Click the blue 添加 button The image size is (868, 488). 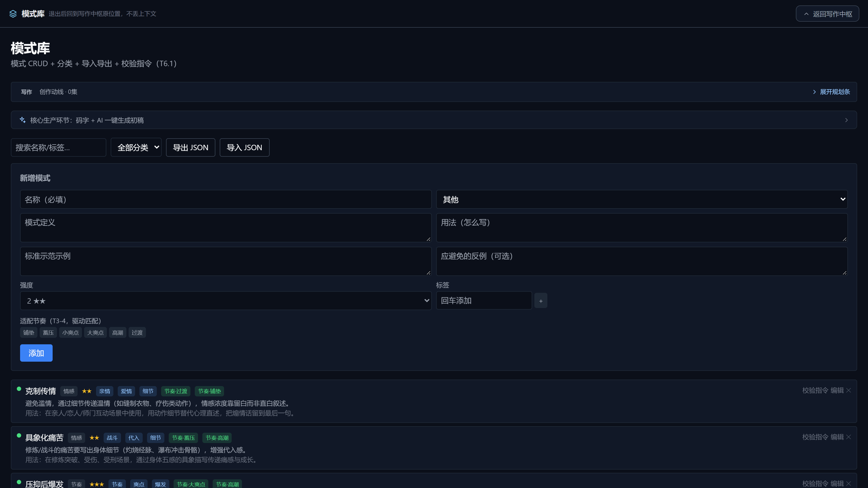[x=36, y=353]
